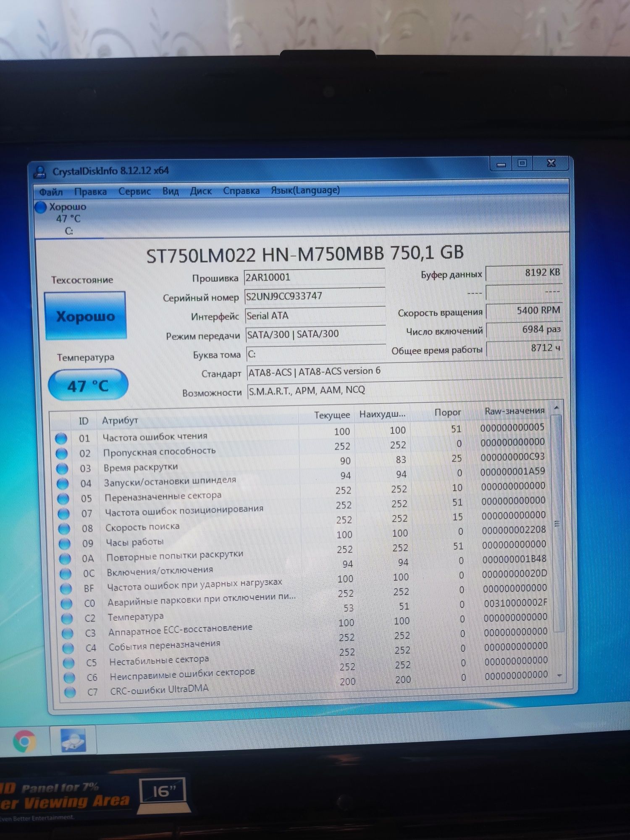Screen dimensions: 630x840
Task: Click status icon for CRC-ошибки UltraDMA
Action: [70, 693]
